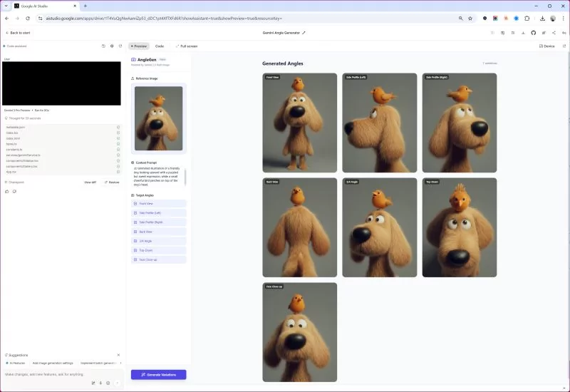Open the Chrome downloads icon

(x=542, y=18)
